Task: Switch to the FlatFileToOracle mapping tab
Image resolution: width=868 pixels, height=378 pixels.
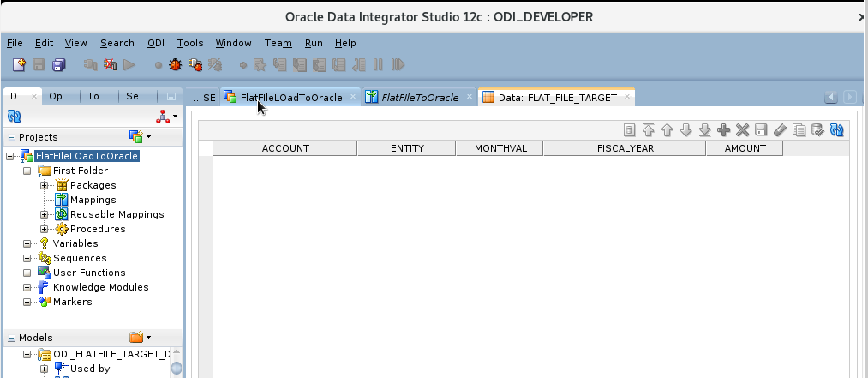Action: click(x=420, y=98)
